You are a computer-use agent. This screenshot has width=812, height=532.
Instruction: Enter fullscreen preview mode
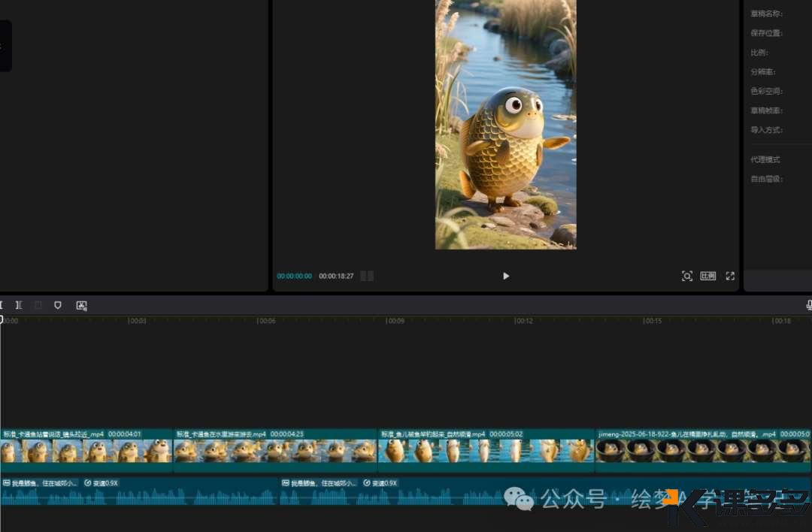click(730, 276)
